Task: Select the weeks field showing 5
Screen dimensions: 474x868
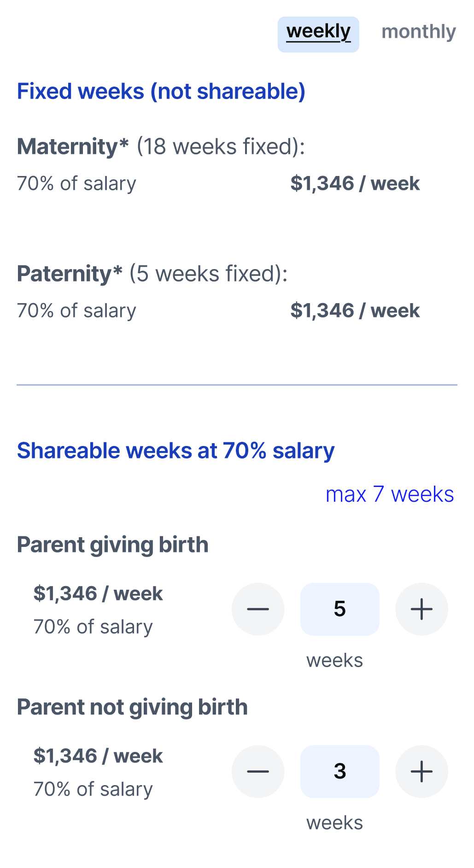Action: click(340, 609)
